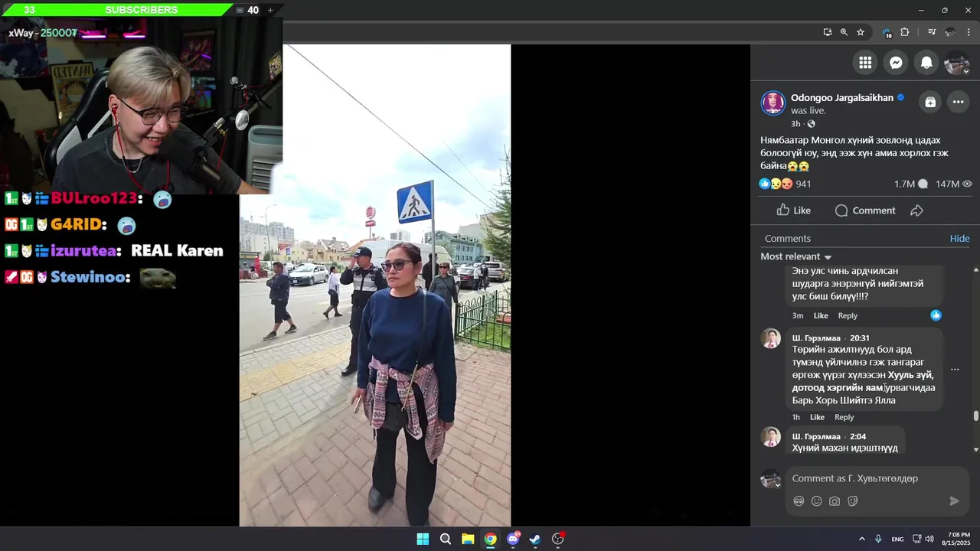The width and height of the screenshot is (980, 551).
Task: Click the zoom magnifier icon in address bar
Action: (844, 32)
